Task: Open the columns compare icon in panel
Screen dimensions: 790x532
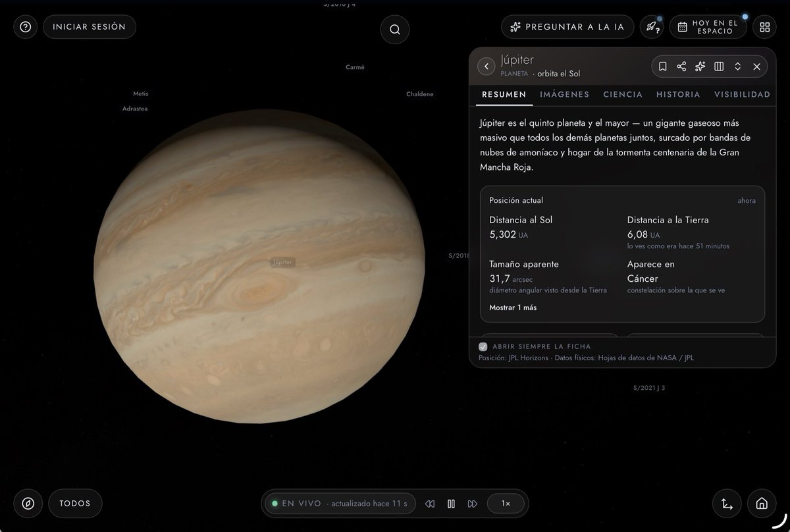Action: click(719, 66)
